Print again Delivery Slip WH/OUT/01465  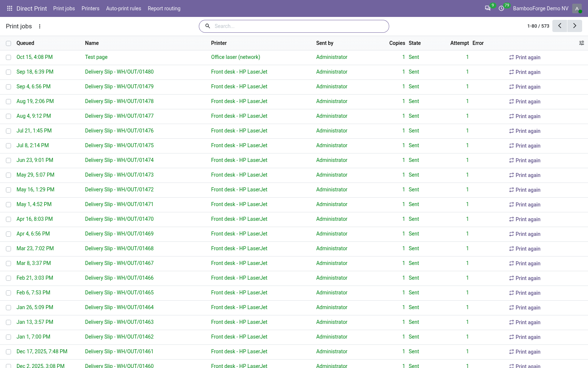[x=524, y=293]
